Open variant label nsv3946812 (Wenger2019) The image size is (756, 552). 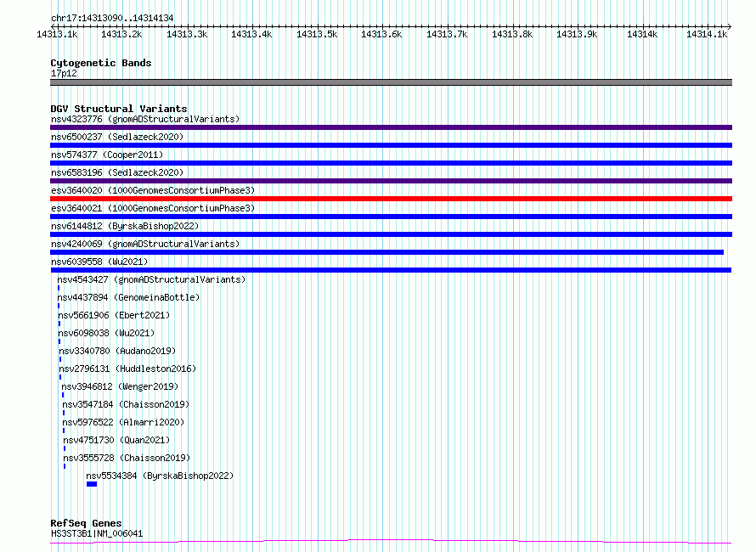[x=120, y=386]
